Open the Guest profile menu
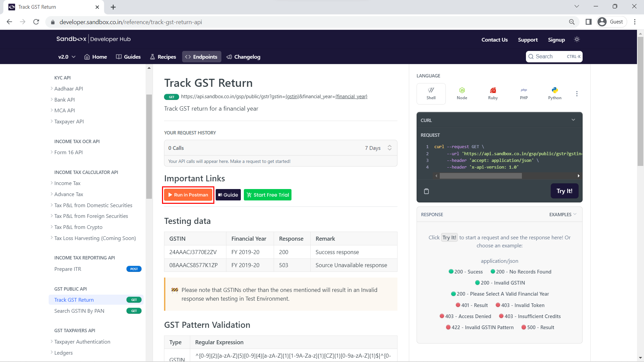 tap(612, 22)
